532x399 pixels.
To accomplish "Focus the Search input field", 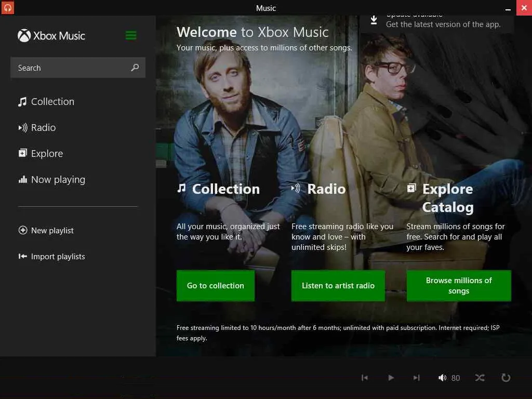I will (78, 68).
